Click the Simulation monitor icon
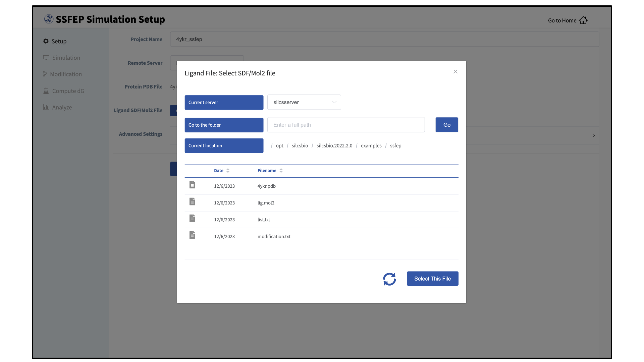644x362 pixels. click(46, 58)
